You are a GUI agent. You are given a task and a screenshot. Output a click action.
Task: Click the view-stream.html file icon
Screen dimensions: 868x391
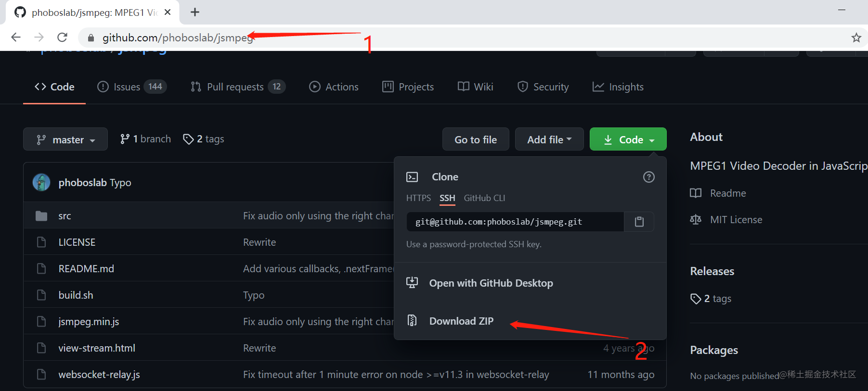coord(41,348)
